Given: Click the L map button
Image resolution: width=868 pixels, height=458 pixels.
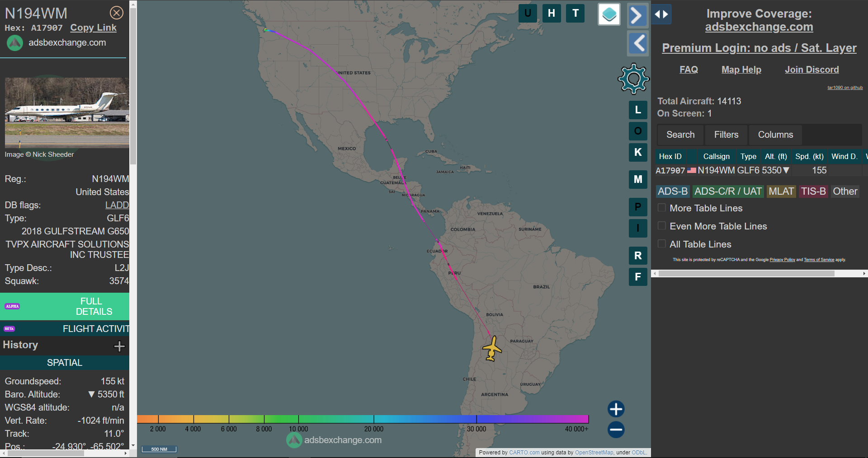Looking at the screenshot, I should [638, 110].
